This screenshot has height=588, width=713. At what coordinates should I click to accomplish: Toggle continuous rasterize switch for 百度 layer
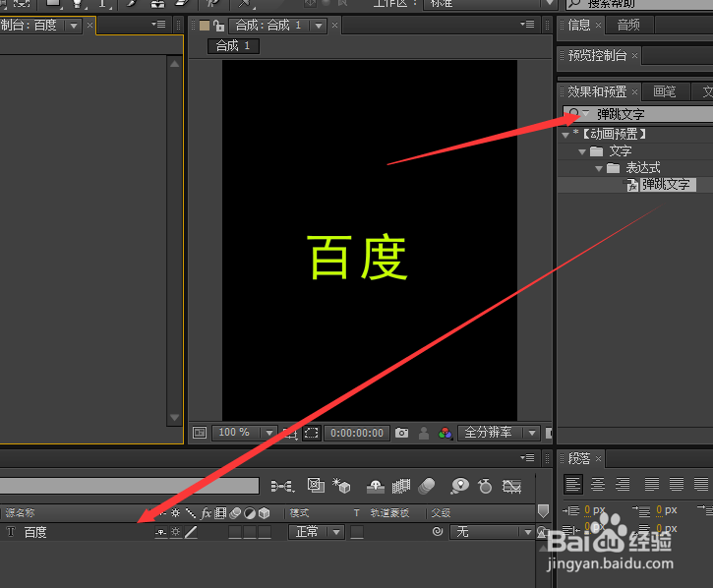(x=175, y=532)
